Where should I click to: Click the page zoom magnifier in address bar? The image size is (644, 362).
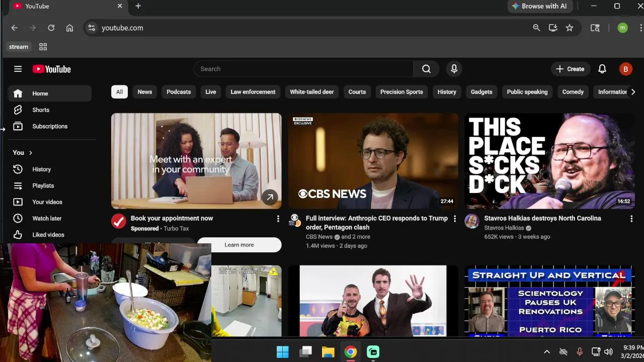click(x=536, y=28)
